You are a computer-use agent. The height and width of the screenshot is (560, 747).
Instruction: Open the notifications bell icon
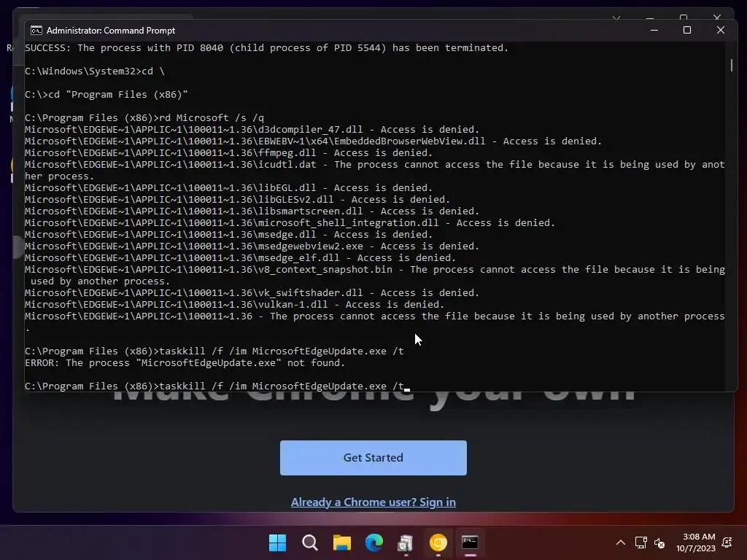[727, 542]
